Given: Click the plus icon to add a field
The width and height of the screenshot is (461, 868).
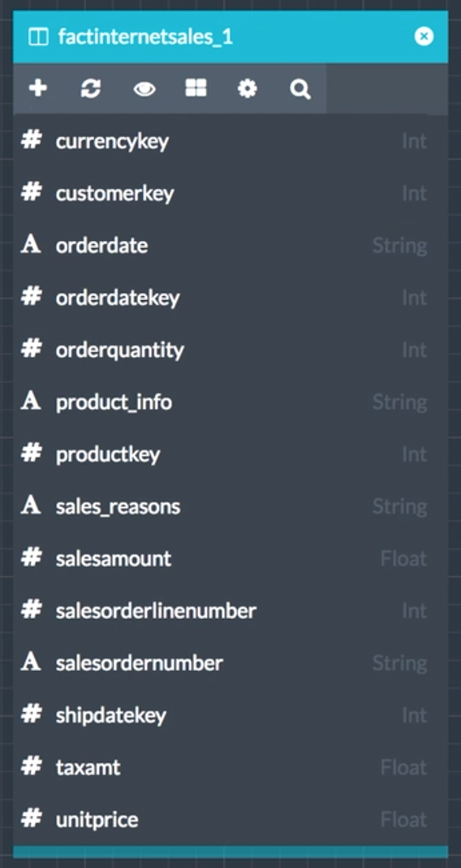Looking at the screenshot, I should (x=37, y=88).
